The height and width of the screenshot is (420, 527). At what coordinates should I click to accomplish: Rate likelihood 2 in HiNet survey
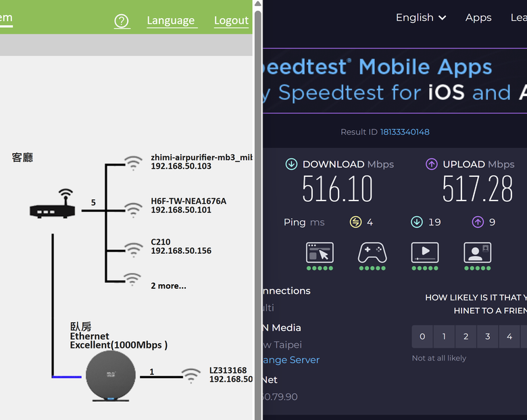466,336
